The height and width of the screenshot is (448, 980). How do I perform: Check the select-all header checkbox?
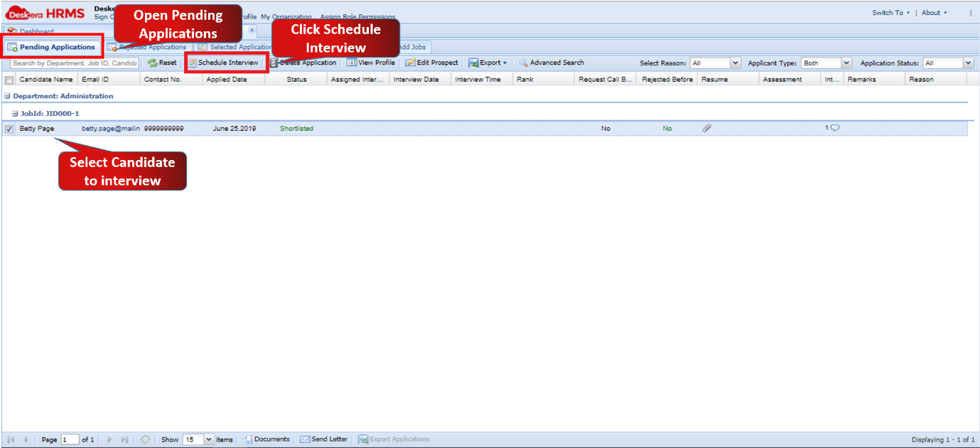(x=9, y=79)
